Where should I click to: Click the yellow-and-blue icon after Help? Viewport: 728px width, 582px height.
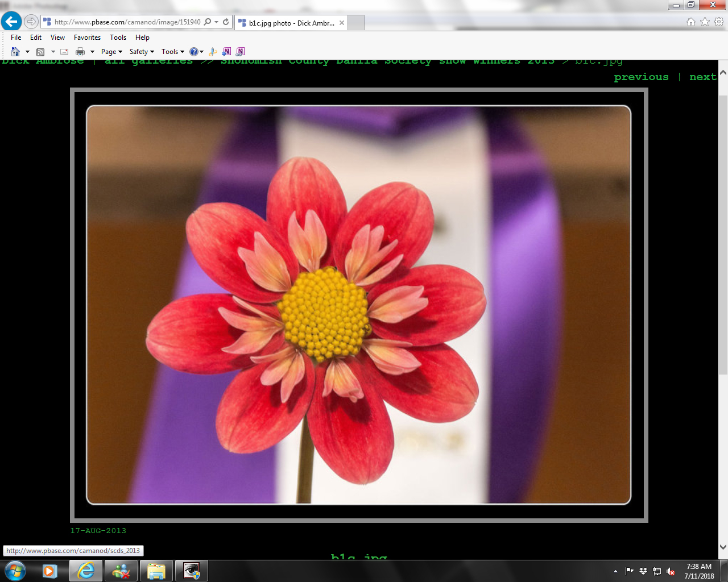tap(213, 52)
